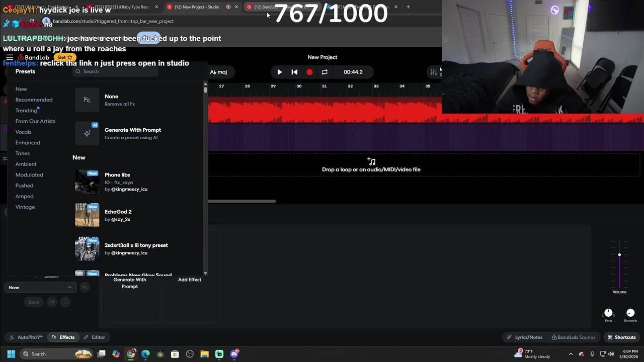Click the presets Search field
644x362 pixels.
click(x=116, y=71)
